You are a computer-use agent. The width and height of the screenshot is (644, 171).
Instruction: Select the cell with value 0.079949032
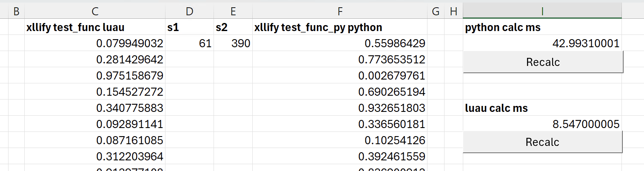click(95, 43)
